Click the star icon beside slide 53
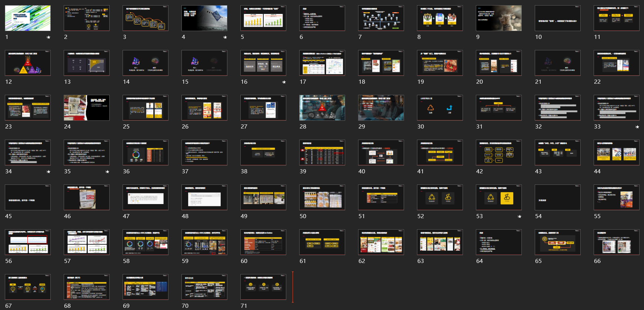 [520, 217]
